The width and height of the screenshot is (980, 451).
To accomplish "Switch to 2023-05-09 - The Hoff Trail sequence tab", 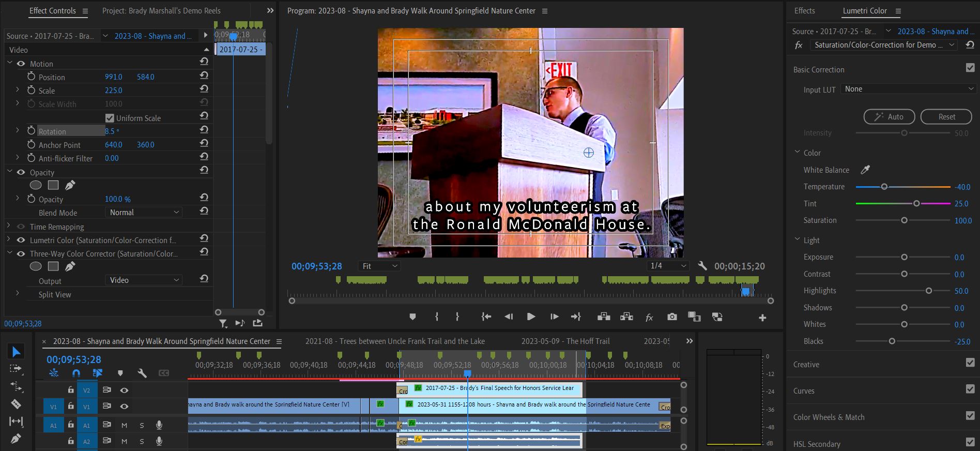I will pos(565,341).
